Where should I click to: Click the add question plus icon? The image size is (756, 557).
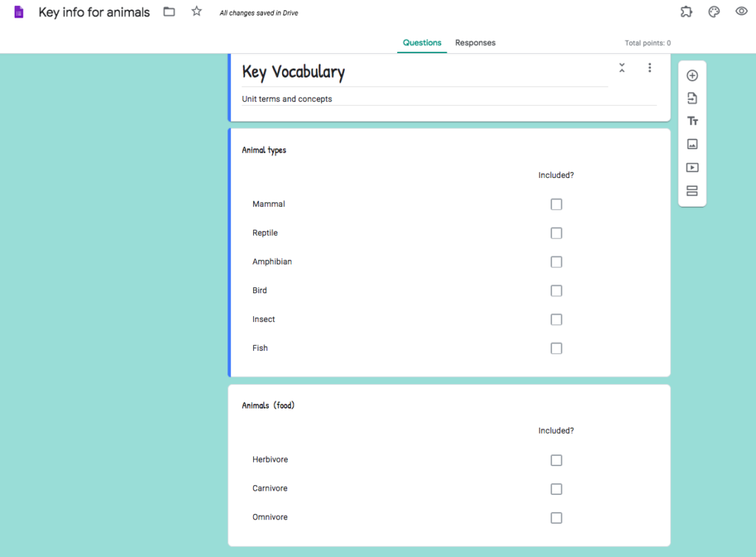692,75
